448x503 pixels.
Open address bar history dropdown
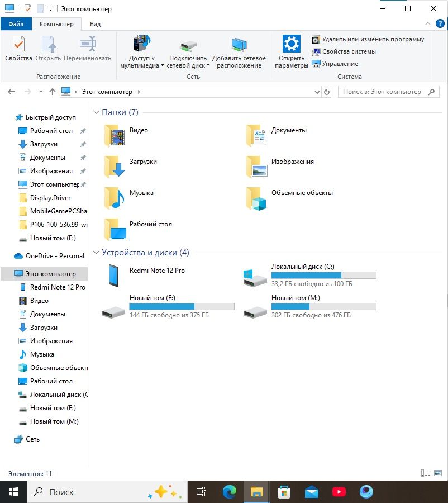point(317,92)
